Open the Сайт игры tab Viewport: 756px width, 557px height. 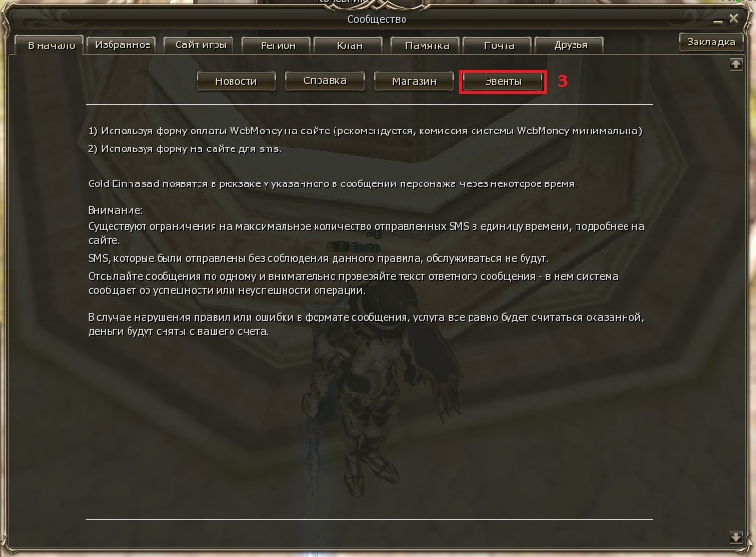coord(199,44)
